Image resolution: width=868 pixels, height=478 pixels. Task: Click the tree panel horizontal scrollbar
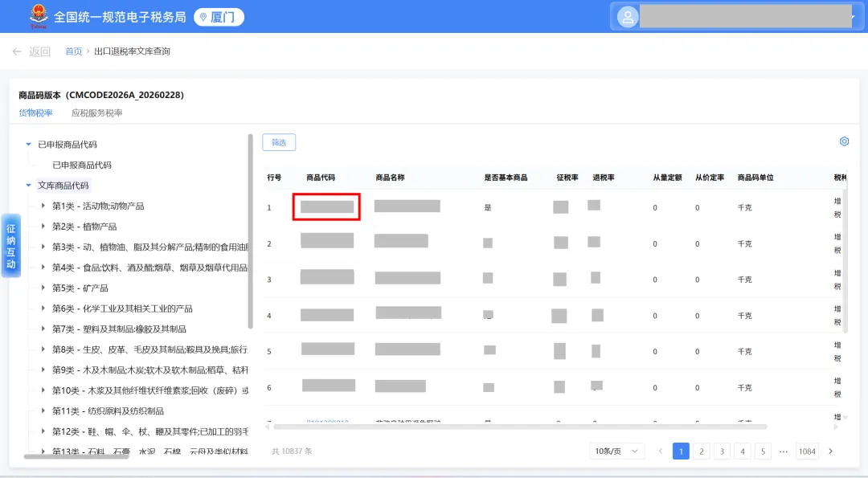coord(76,456)
